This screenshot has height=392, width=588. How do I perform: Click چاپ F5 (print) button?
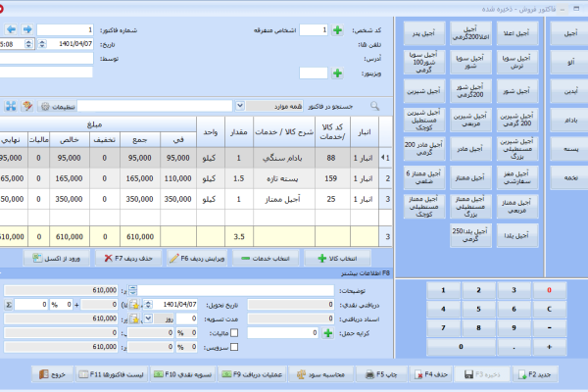click(x=381, y=374)
